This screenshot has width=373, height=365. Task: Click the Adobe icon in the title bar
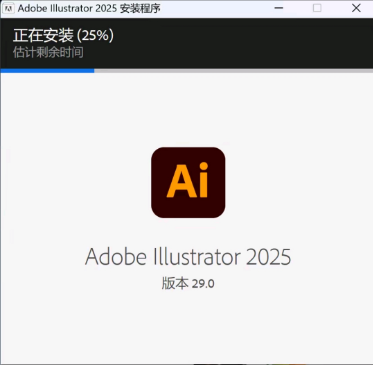[x=8, y=8]
